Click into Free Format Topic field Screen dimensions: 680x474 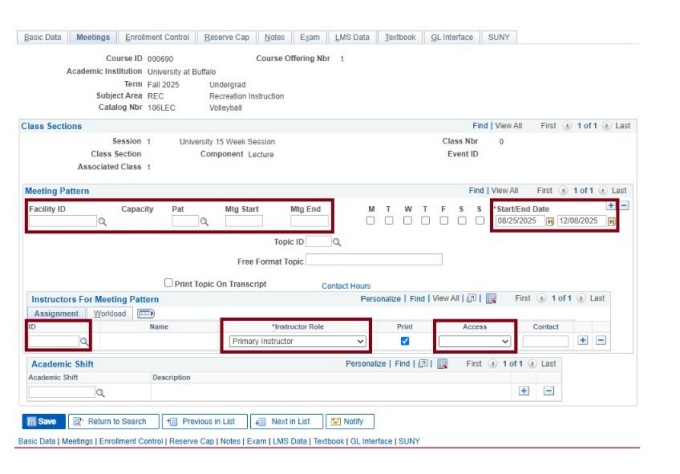click(x=374, y=260)
